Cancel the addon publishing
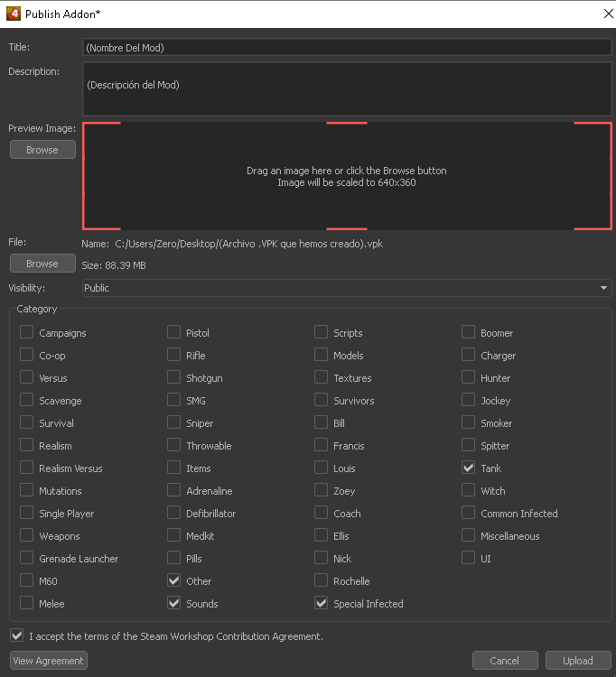The image size is (616, 677). pyautogui.click(x=504, y=661)
